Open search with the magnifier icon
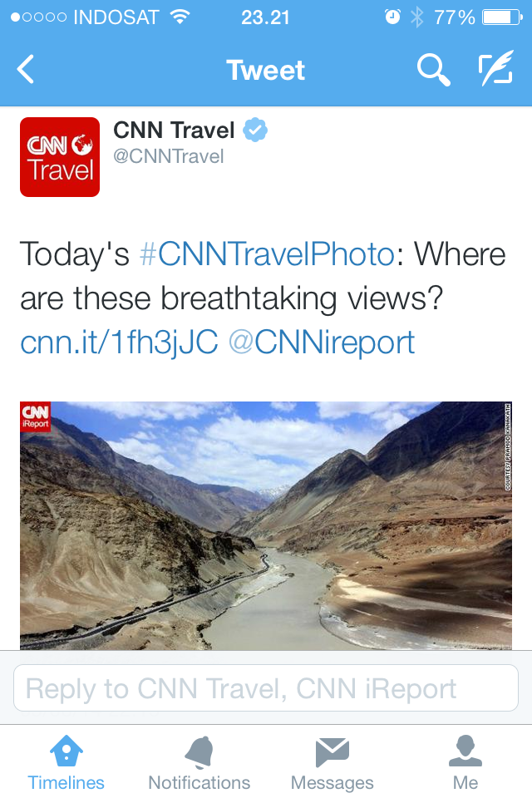The height and width of the screenshot is (798, 532). tap(433, 70)
